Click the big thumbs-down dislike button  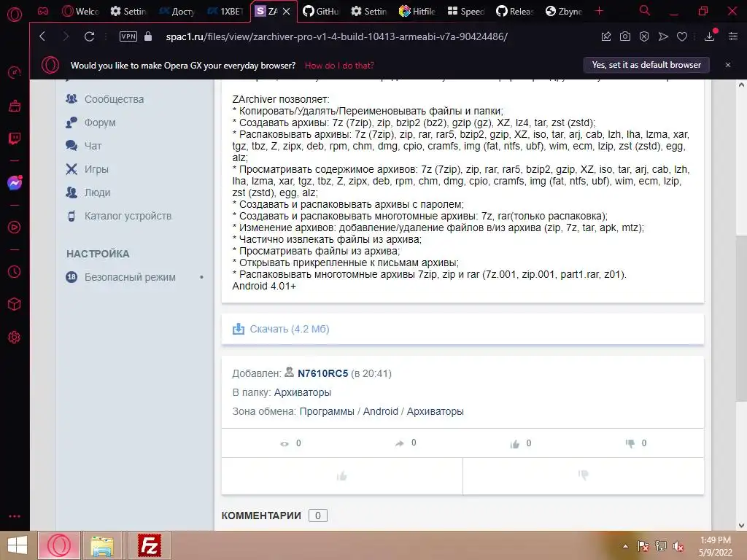pos(584,475)
